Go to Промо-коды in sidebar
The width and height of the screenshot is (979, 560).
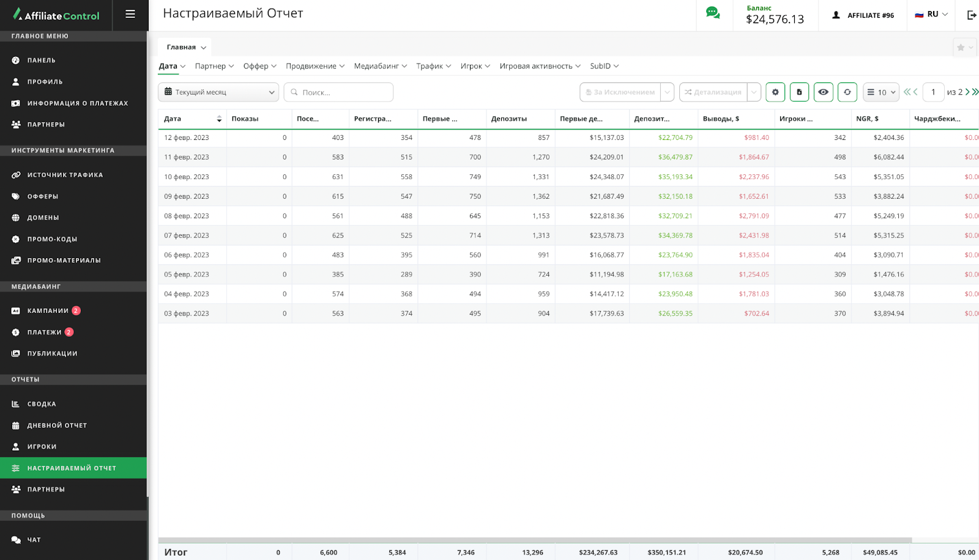click(52, 239)
